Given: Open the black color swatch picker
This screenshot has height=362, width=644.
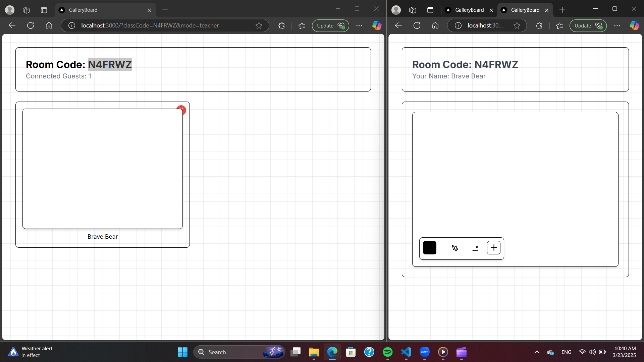Looking at the screenshot, I should [x=429, y=248].
